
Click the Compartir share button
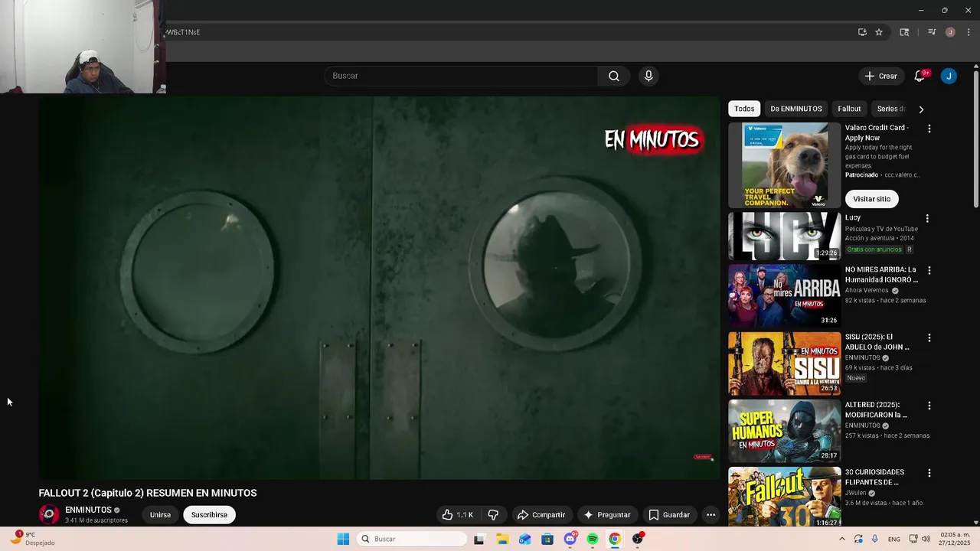tap(541, 515)
